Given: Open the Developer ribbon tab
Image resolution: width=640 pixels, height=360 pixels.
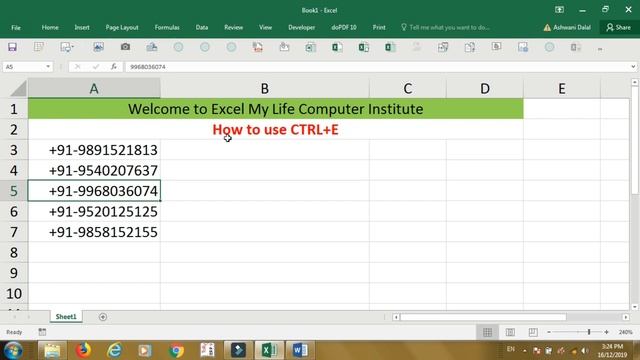Looking at the screenshot, I should (x=302, y=27).
